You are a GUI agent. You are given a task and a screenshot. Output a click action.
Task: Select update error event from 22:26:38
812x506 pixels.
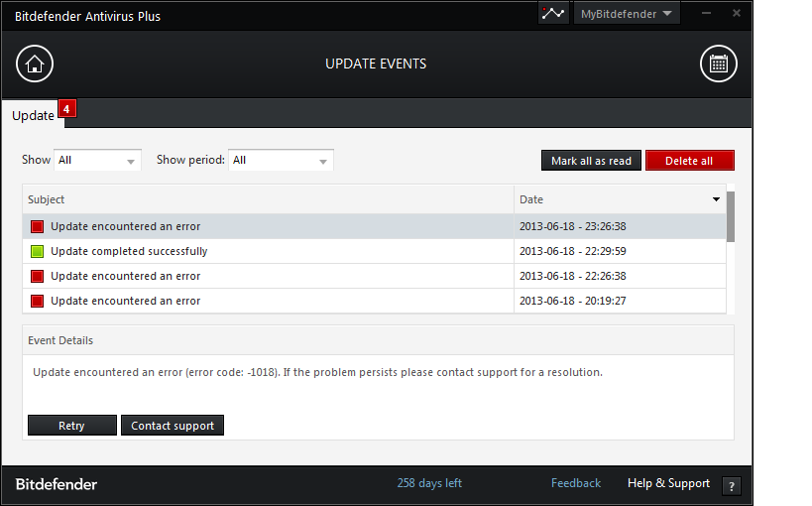click(374, 277)
